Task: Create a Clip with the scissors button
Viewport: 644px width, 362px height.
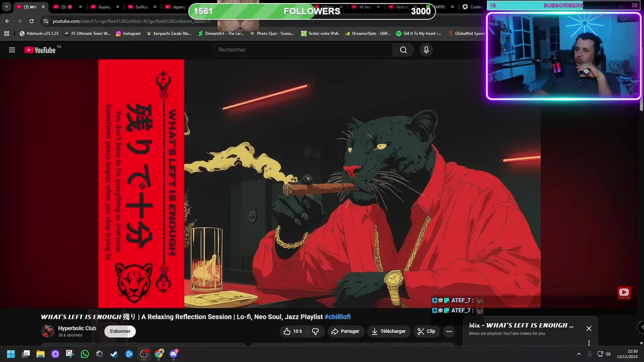Action: (426, 331)
